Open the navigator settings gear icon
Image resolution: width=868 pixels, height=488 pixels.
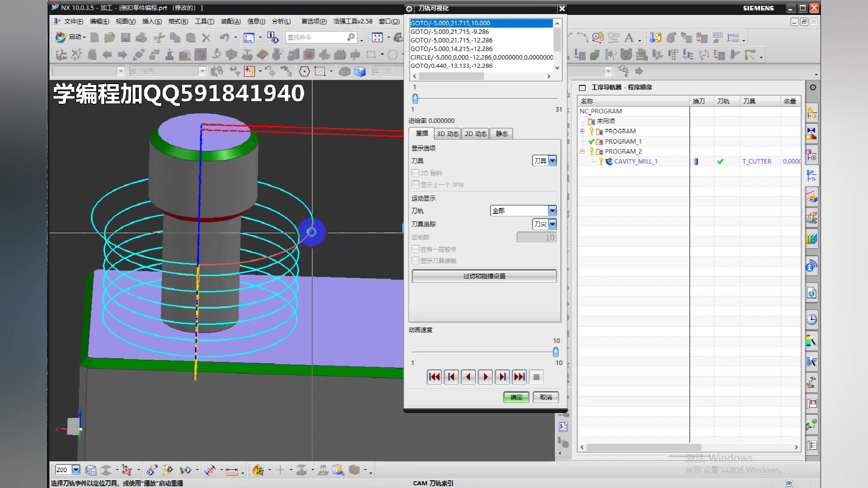tap(813, 87)
